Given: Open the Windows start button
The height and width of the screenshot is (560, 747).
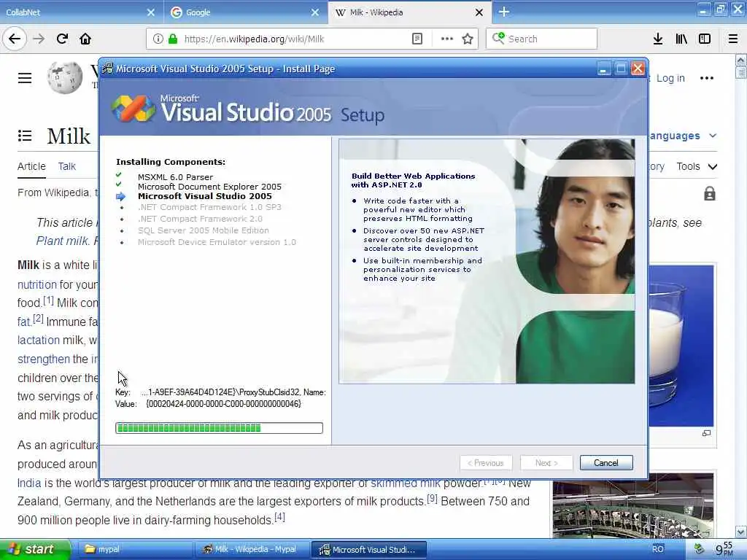Looking at the screenshot, I should pyautogui.click(x=34, y=549).
